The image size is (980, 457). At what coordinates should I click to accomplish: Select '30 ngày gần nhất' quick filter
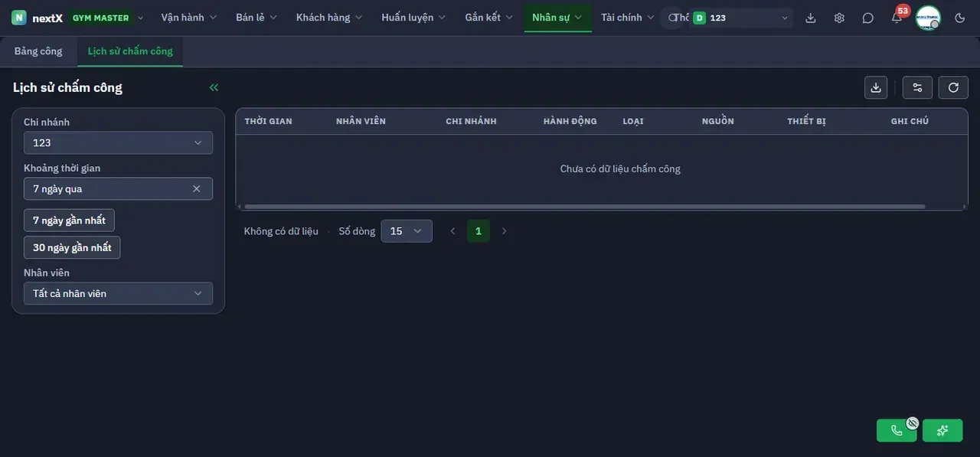coord(72,248)
